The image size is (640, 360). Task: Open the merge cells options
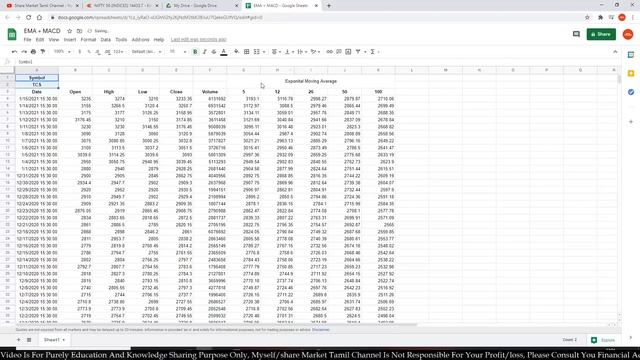(x=259, y=52)
